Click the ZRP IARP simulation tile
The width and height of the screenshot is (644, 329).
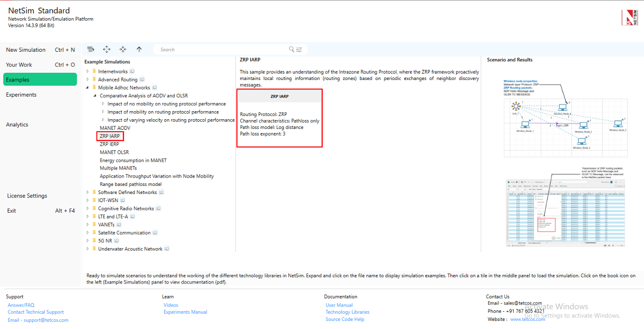point(279,118)
